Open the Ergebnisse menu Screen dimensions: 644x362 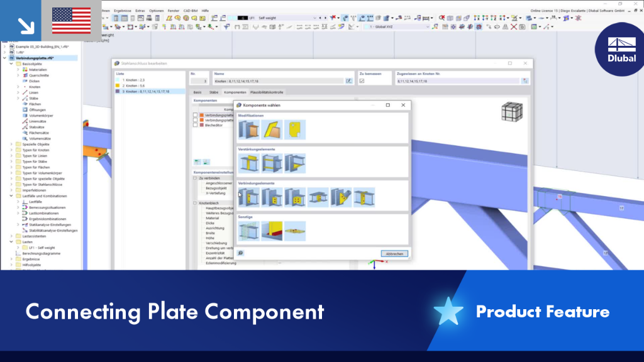click(x=123, y=11)
